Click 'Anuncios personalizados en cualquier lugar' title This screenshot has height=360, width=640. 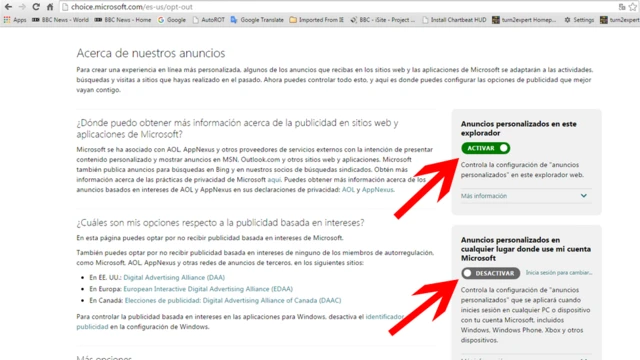click(x=526, y=249)
